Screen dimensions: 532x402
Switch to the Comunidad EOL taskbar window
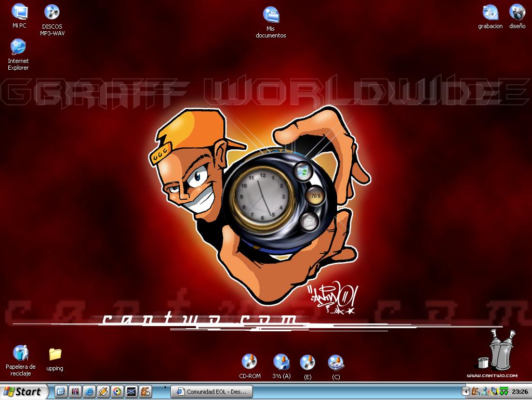click(212, 392)
